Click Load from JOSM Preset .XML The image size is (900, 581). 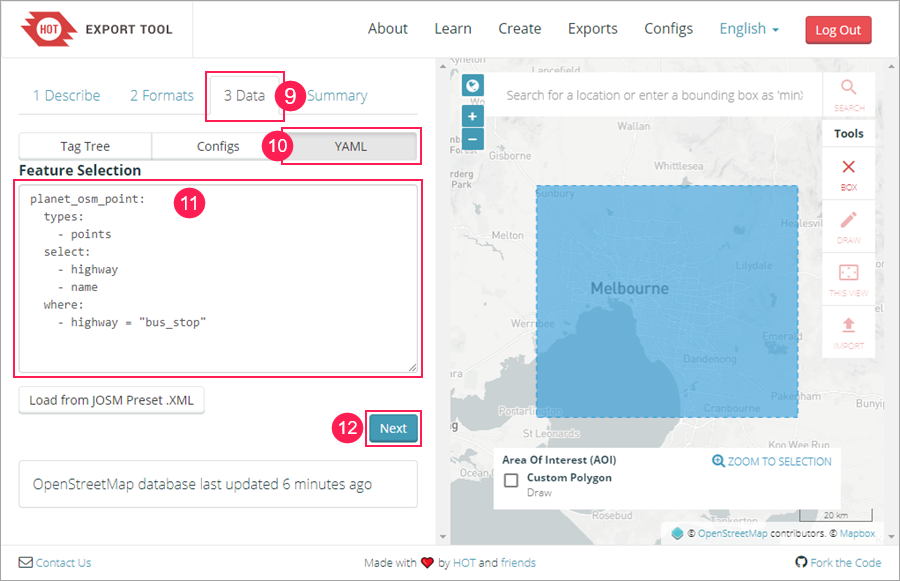(x=111, y=400)
